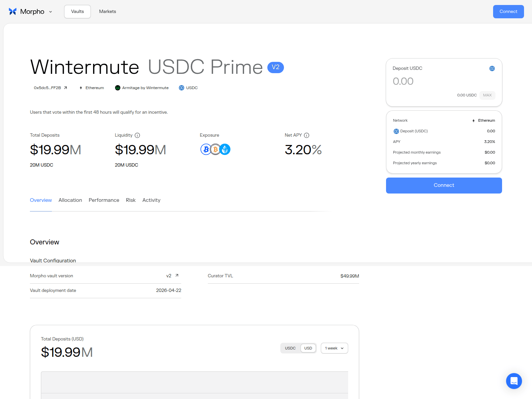Click the USDC coin icon under the title

(x=182, y=88)
